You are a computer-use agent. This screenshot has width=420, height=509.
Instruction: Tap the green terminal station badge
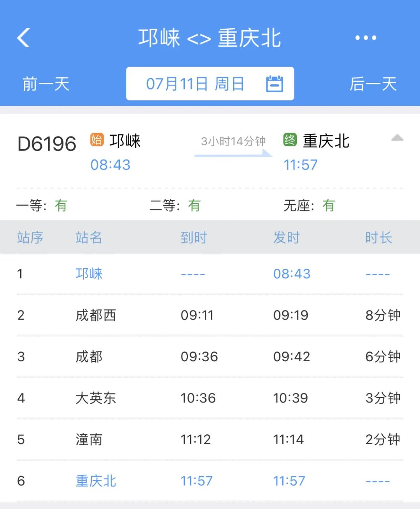pyautogui.click(x=290, y=140)
